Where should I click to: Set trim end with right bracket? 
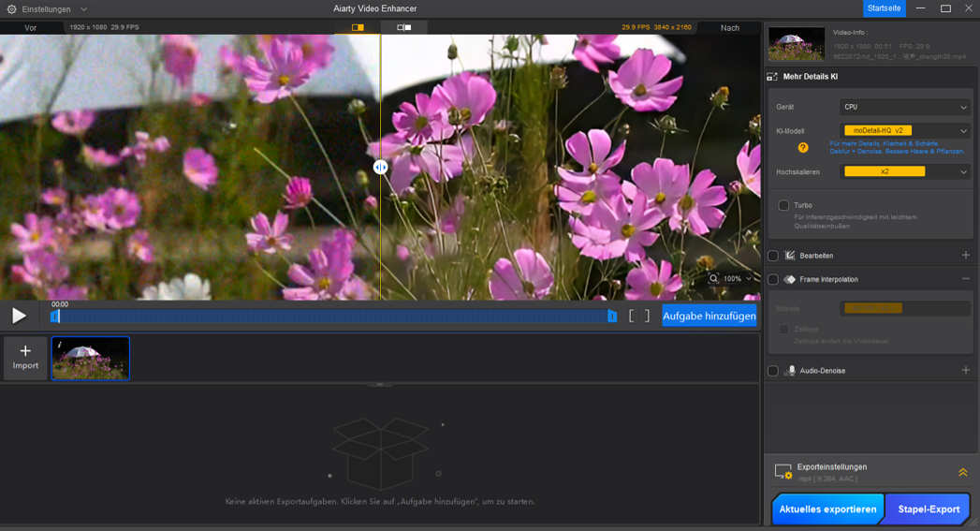coord(647,316)
